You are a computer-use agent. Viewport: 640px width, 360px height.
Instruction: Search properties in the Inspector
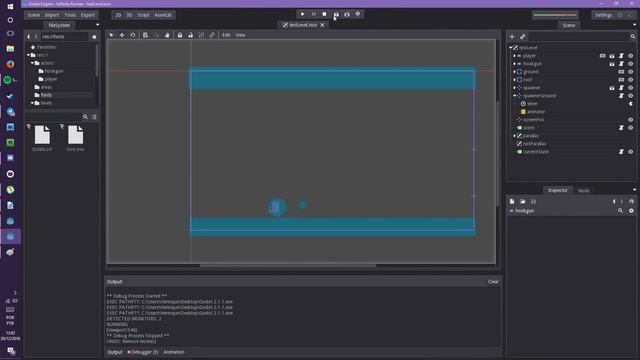pyautogui.click(x=620, y=211)
